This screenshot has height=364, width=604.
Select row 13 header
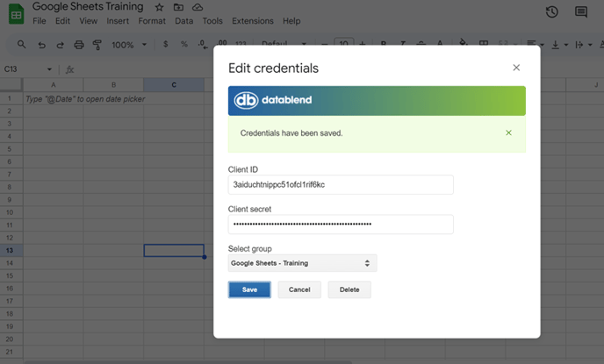click(x=11, y=250)
